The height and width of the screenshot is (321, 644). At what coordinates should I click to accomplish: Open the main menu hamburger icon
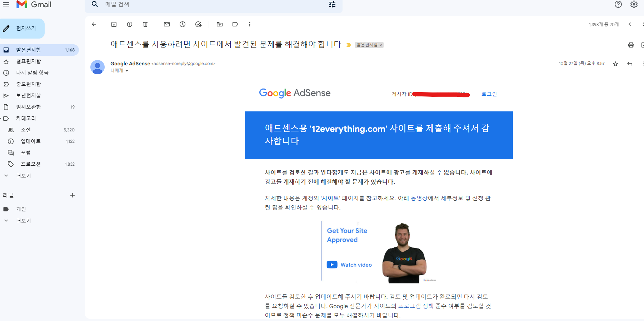(6, 4)
